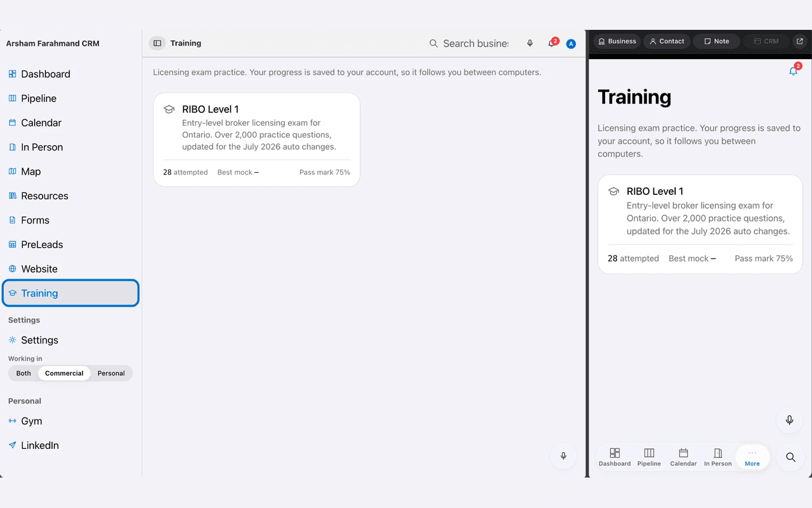This screenshot has width=812, height=508.
Task: Open In Person from the left sidebar
Action: tap(70, 147)
